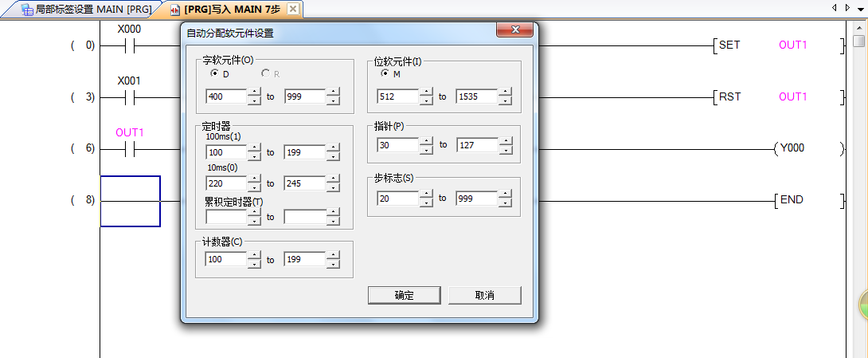Click the pointer start field 30
The height and width of the screenshot is (358, 868).
pos(397,145)
